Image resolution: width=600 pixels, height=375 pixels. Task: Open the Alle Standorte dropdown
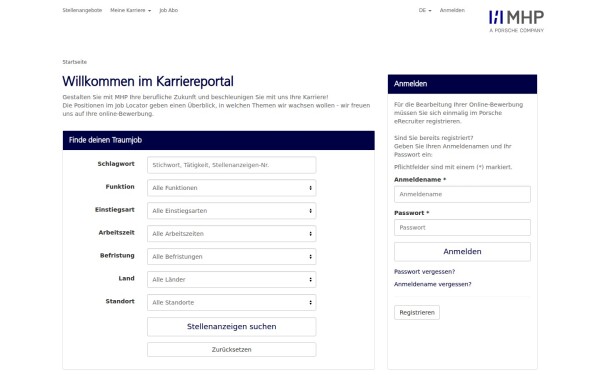232,303
